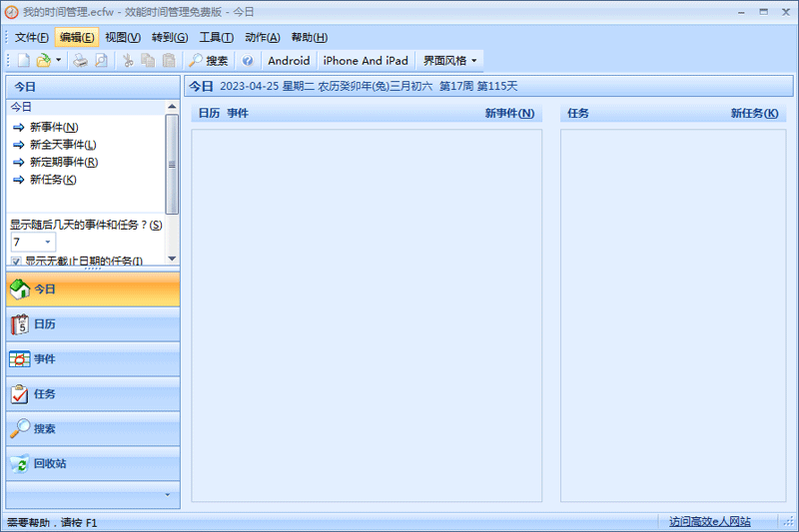The width and height of the screenshot is (799, 532).
Task: Click 新事件(N) in the calendar header
Action: click(x=509, y=113)
